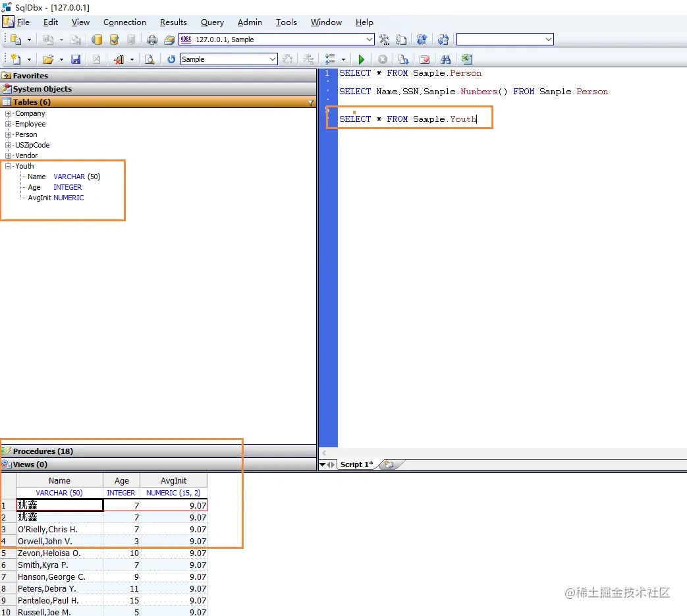687x616 pixels.
Task: Open the Tools menu
Action: pos(286,22)
